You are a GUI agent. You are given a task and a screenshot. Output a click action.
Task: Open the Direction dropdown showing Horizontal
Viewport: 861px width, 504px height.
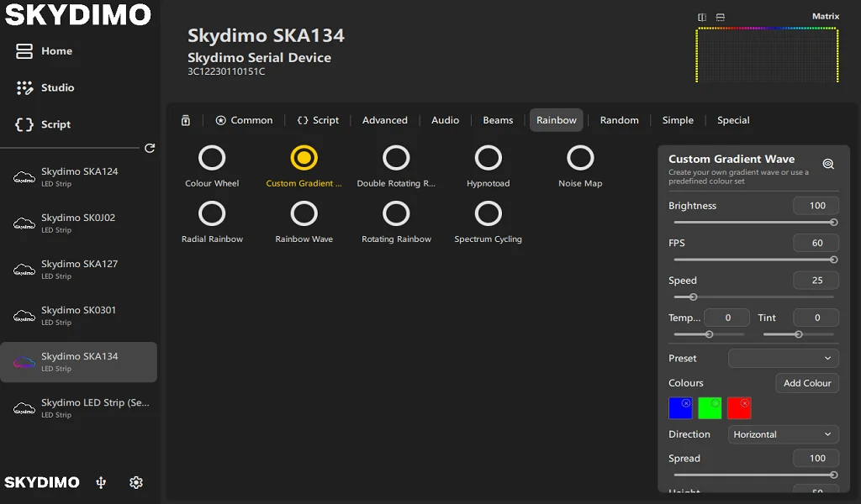tap(783, 434)
